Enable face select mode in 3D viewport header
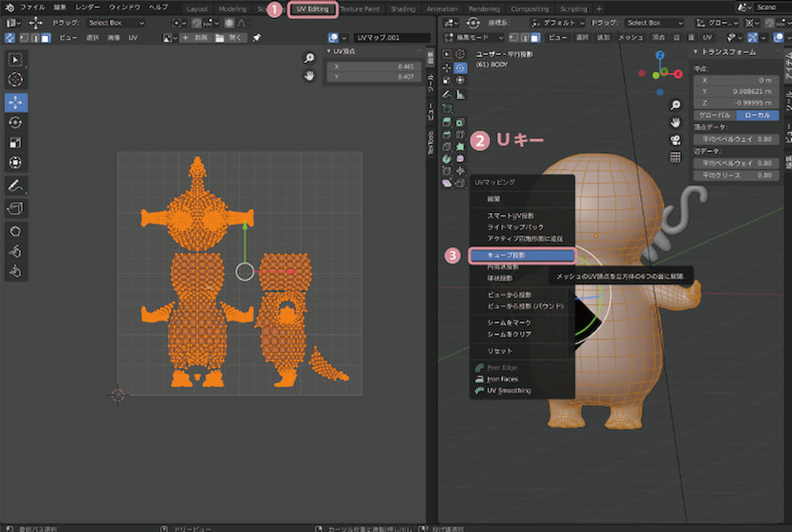 tap(536, 38)
